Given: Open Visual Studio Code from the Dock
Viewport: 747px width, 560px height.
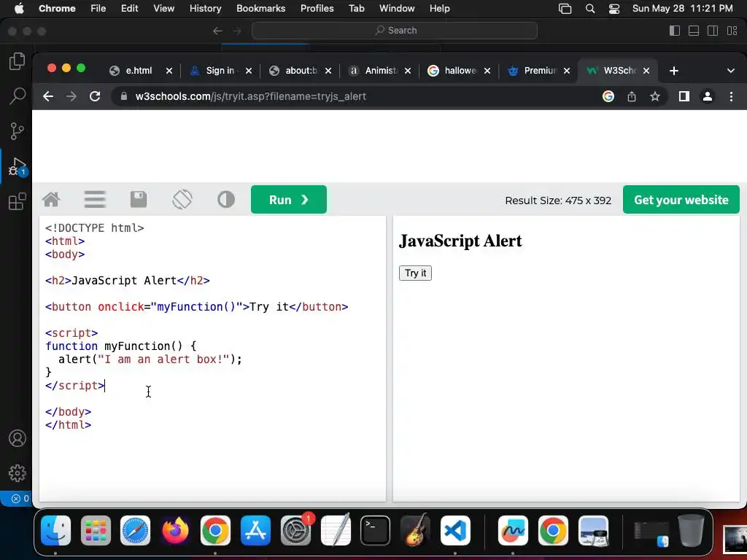Looking at the screenshot, I should click(455, 531).
